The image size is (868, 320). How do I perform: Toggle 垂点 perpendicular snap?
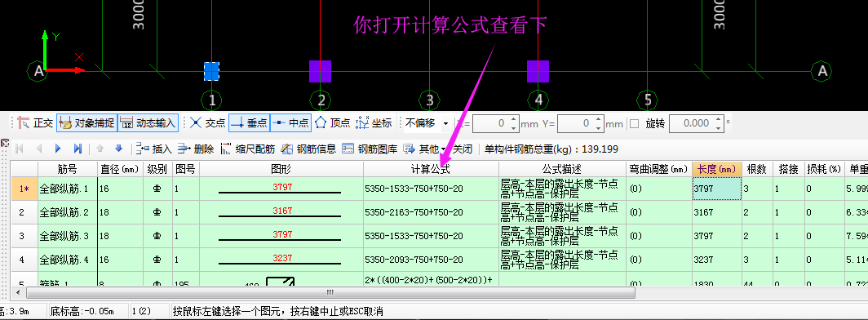pos(249,123)
